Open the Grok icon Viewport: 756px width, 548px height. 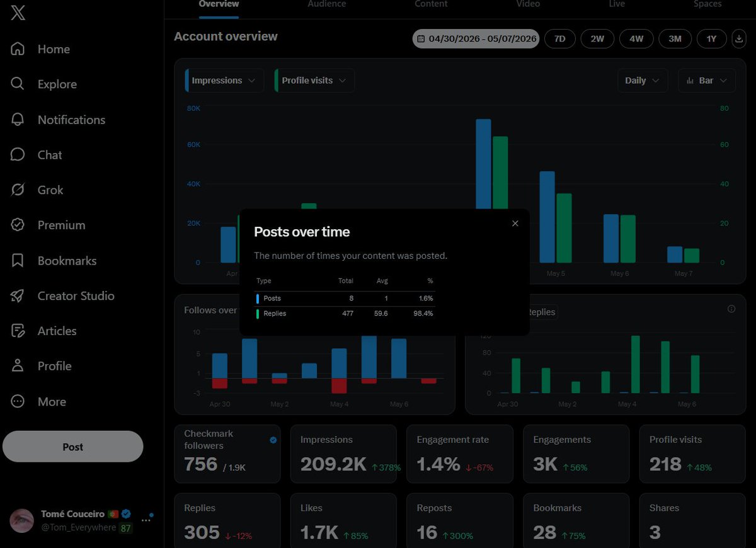point(18,190)
